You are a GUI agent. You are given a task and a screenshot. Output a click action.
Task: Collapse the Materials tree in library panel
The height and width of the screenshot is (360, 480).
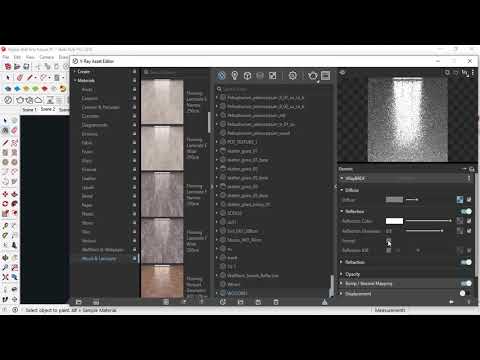[x=75, y=80]
